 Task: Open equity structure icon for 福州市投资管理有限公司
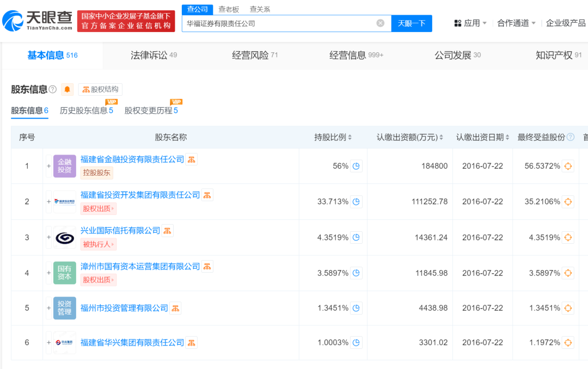pyautogui.click(x=175, y=308)
